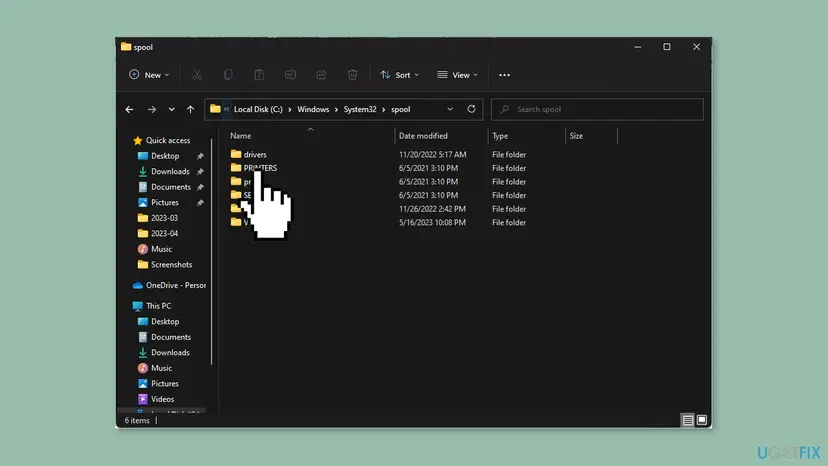Expand address bar history dropdown
The height and width of the screenshot is (466, 828).
[450, 109]
